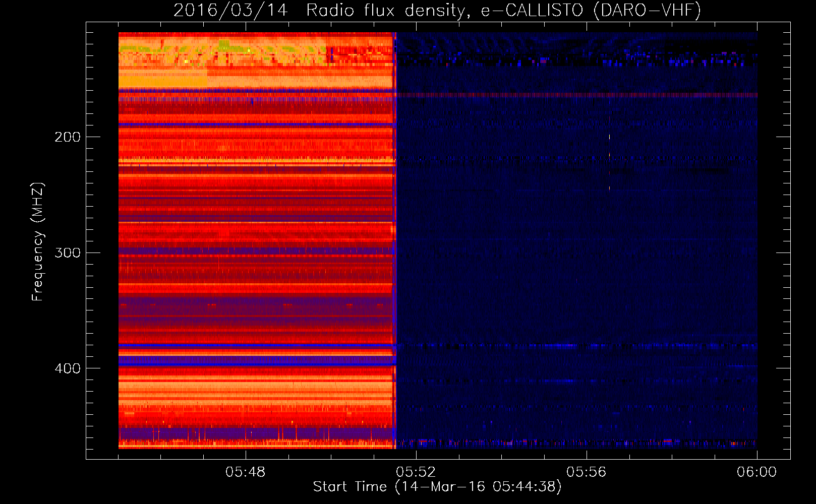The height and width of the screenshot is (504, 816).
Task: Click the 05:52 time tick label
Action: (416, 472)
